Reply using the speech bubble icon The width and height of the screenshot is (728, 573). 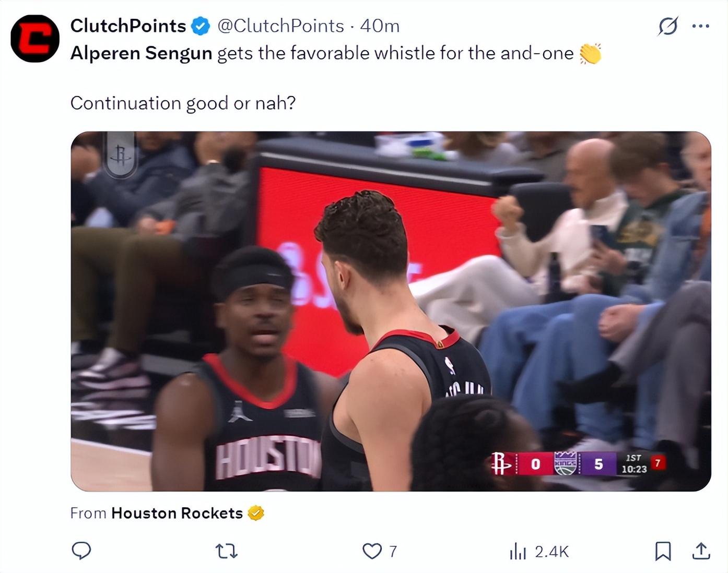click(x=81, y=551)
